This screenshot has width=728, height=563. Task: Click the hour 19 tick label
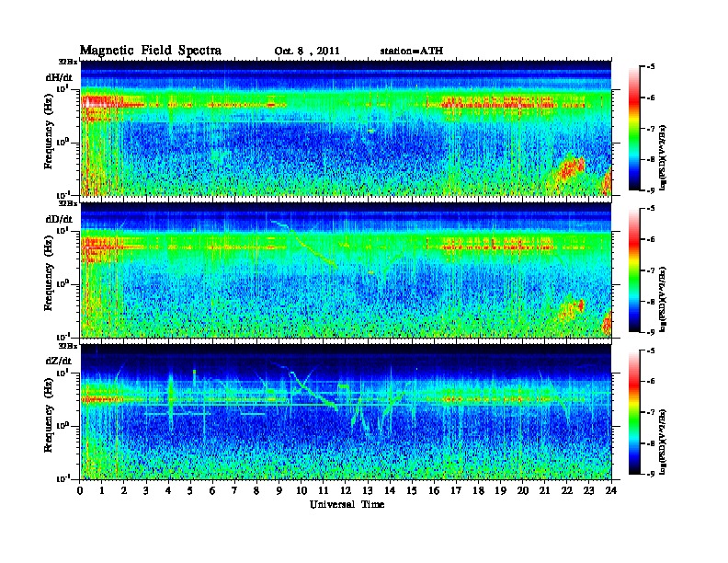[500, 490]
